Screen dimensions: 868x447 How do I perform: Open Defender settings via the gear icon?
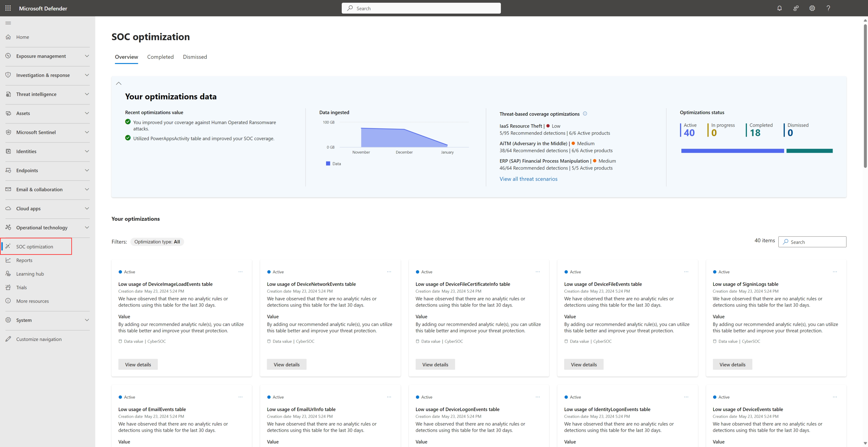[x=812, y=8]
